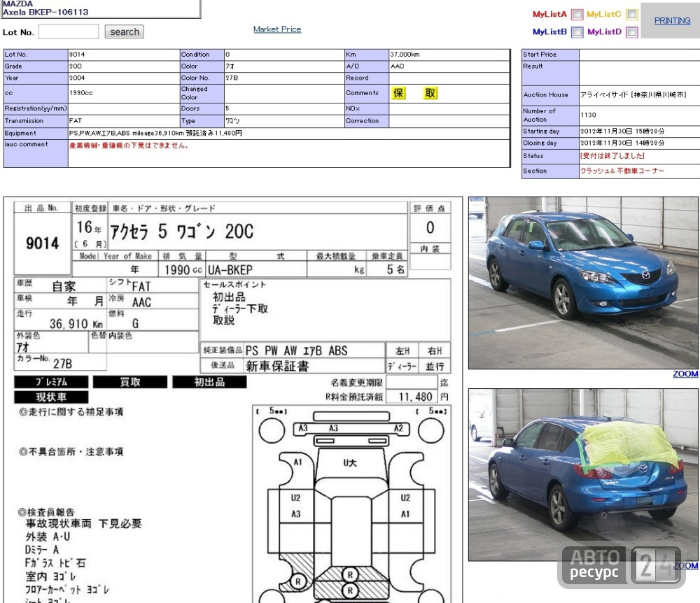Open the Market Price link
700x603 pixels.
click(x=277, y=29)
